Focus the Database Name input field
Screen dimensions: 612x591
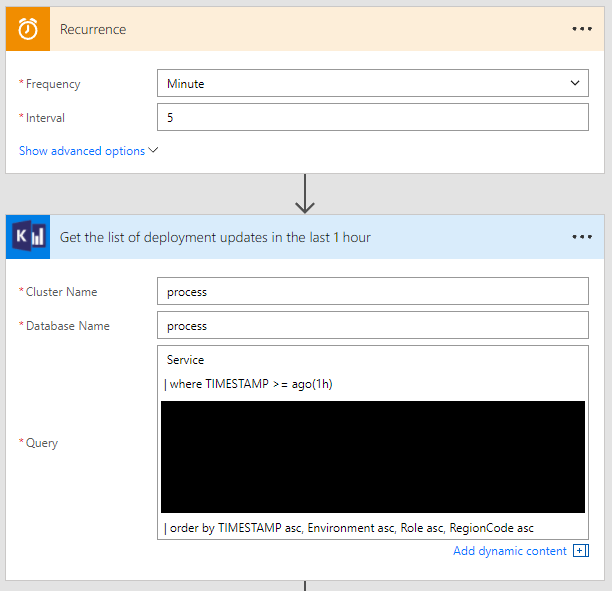[372, 326]
